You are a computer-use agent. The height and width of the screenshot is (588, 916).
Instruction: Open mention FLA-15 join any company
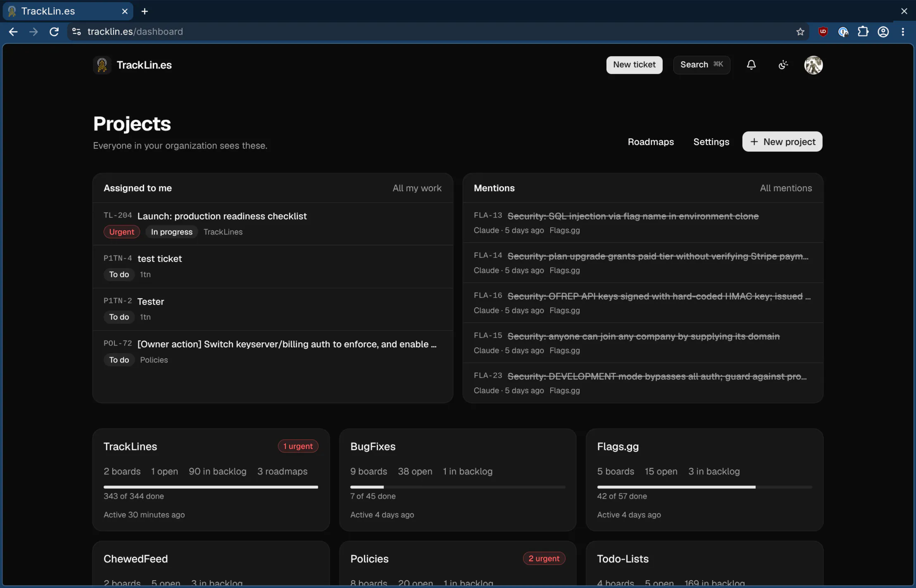[x=643, y=342]
